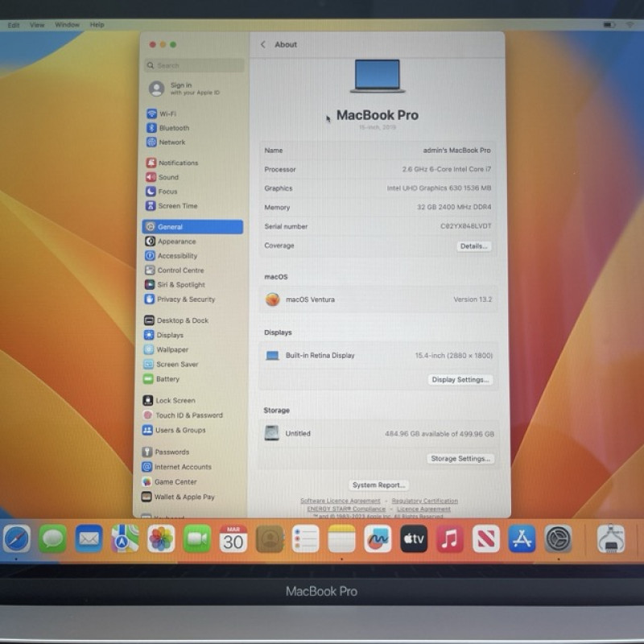This screenshot has height=644, width=644.
Task: Open Privacy & Security settings
Action: (x=180, y=299)
